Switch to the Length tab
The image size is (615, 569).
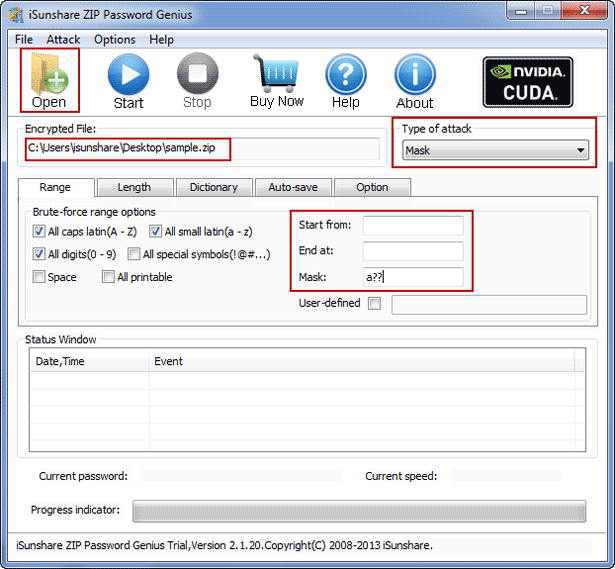pos(135,187)
